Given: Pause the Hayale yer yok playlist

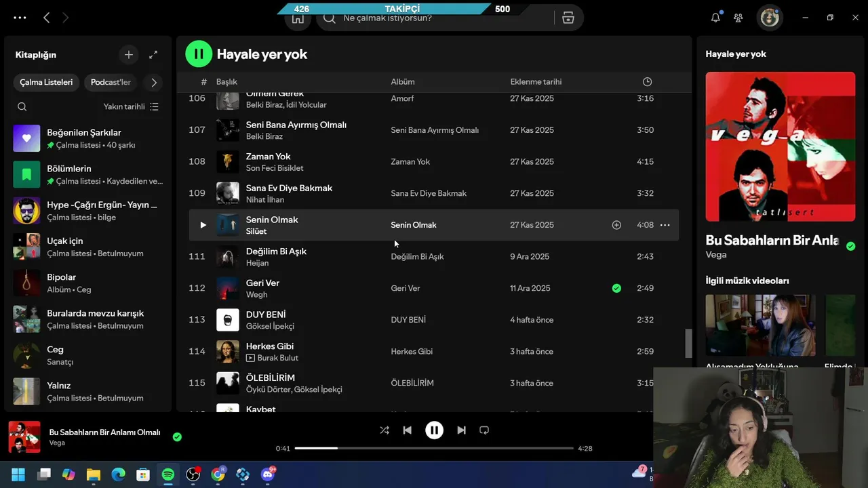Looking at the screenshot, I should (199, 54).
